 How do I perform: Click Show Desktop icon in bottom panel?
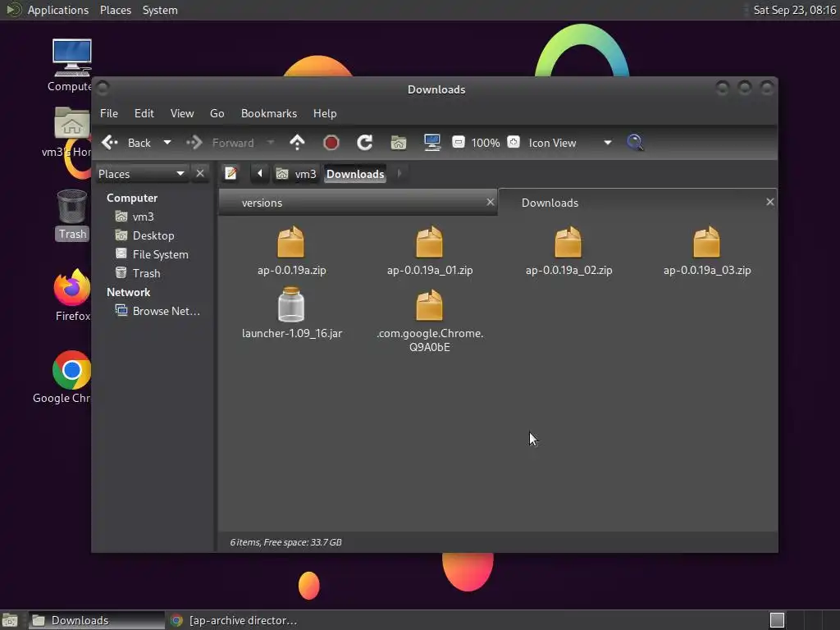point(10,620)
